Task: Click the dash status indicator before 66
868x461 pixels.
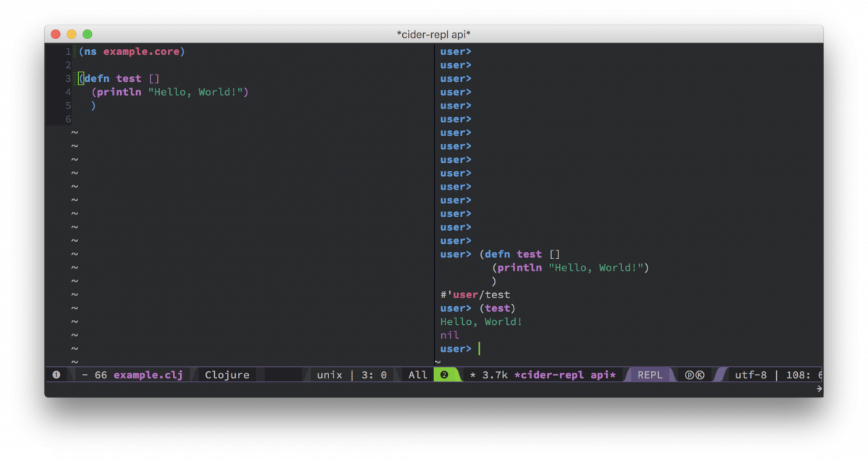Action: pyautogui.click(x=85, y=374)
